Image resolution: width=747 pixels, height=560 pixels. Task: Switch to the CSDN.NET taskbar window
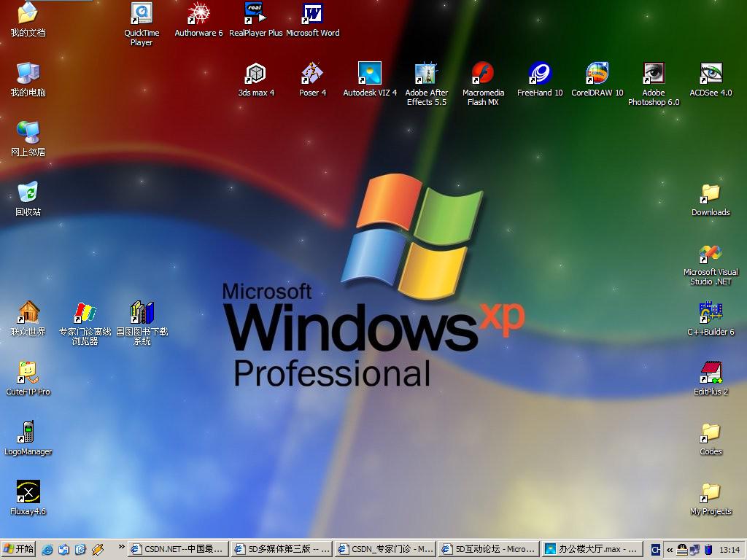coord(177,549)
